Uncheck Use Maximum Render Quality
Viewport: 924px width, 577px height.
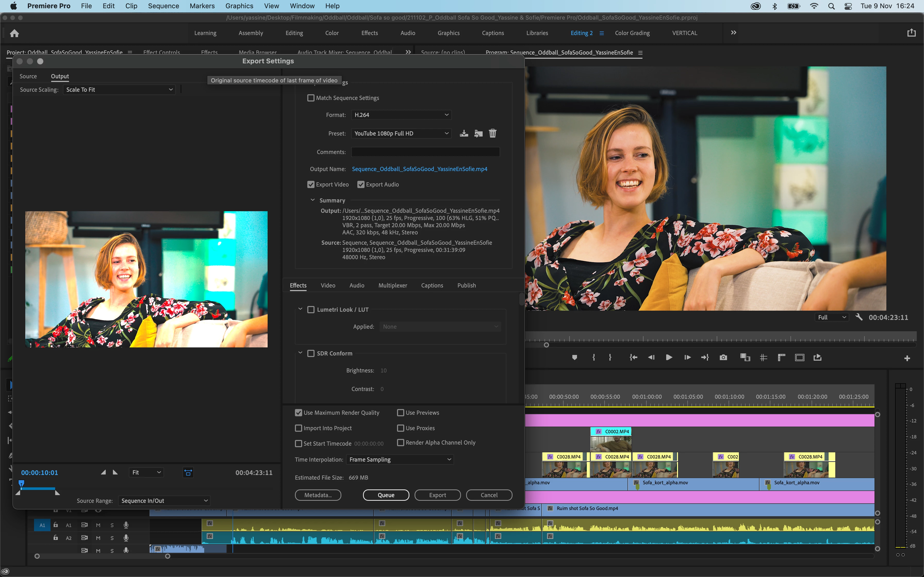[x=299, y=412]
